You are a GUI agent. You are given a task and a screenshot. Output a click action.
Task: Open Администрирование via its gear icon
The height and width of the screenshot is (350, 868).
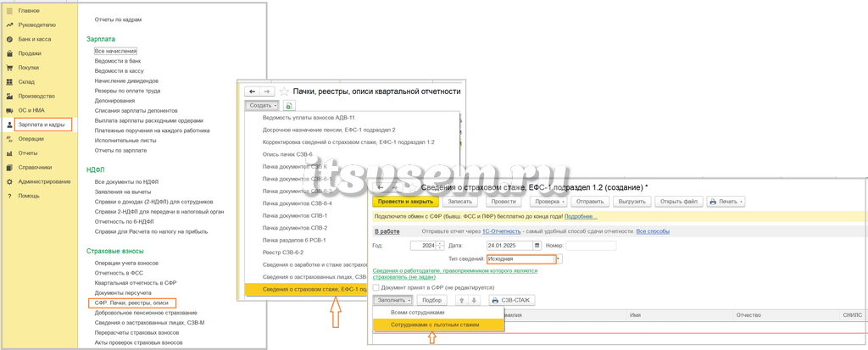pos(8,181)
